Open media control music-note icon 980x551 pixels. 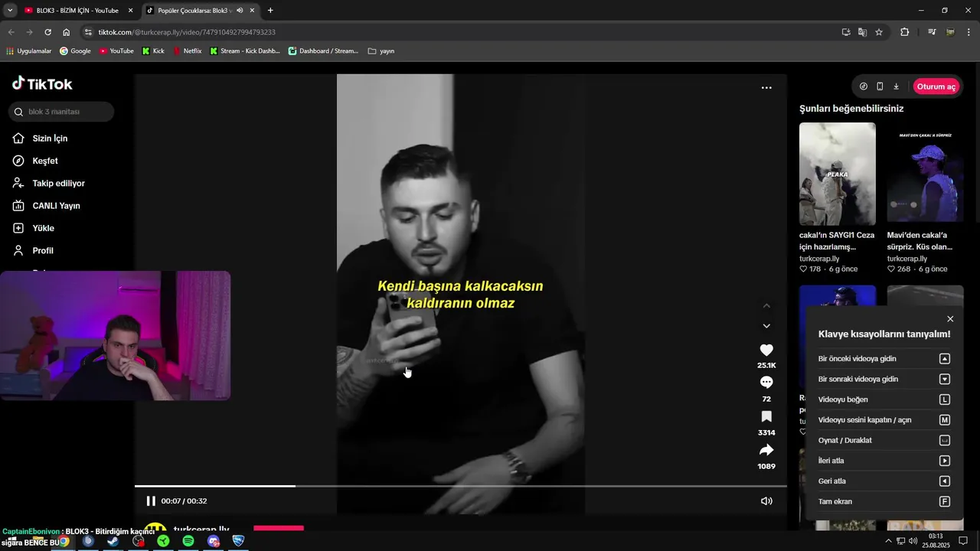932,32
